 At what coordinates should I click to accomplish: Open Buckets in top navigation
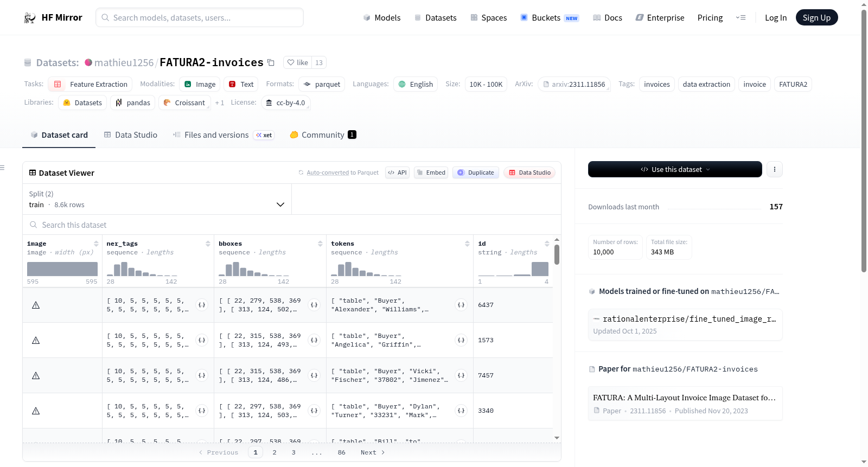550,18
